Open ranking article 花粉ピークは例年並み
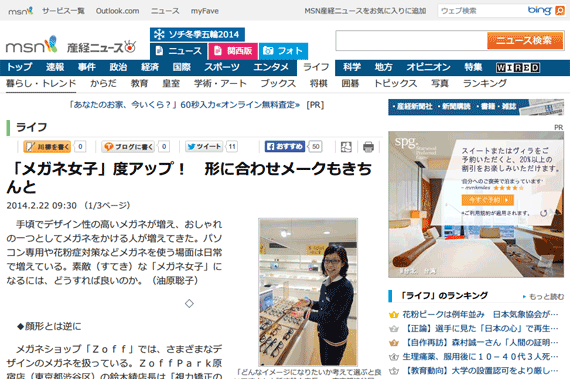 (x=480, y=314)
